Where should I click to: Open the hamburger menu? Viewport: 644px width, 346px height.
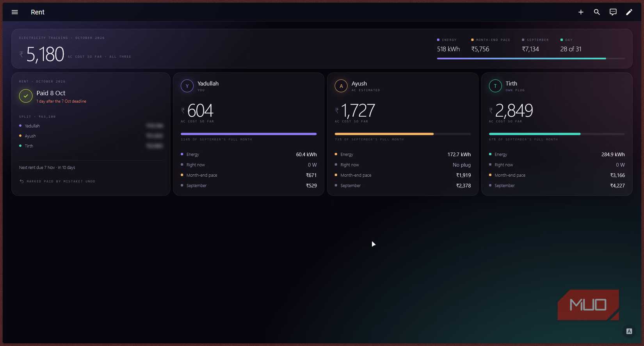[x=15, y=12]
